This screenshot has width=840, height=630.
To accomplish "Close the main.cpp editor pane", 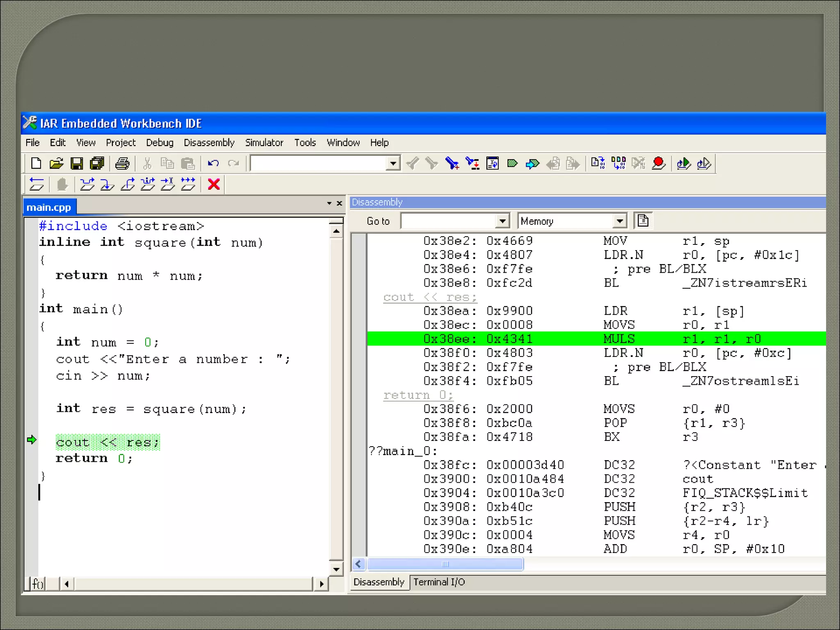I will tap(339, 203).
